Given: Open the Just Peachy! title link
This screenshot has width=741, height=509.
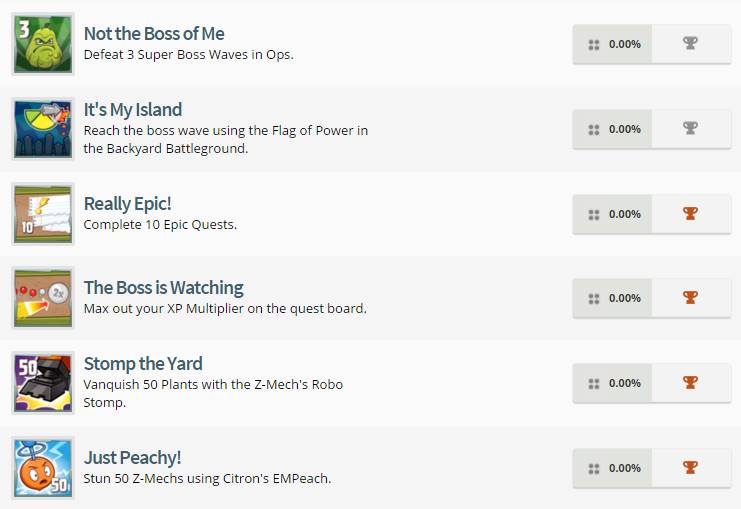Looking at the screenshot, I should (x=133, y=458).
